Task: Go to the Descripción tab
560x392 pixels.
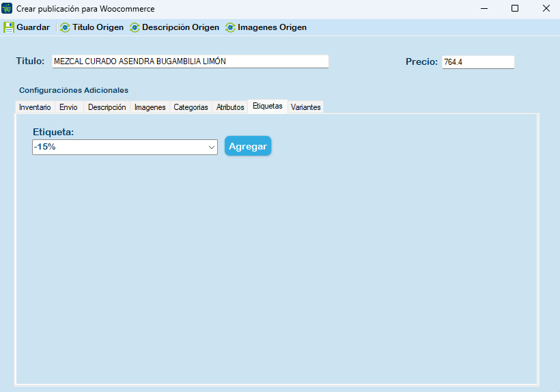Action: tap(107, 107)
